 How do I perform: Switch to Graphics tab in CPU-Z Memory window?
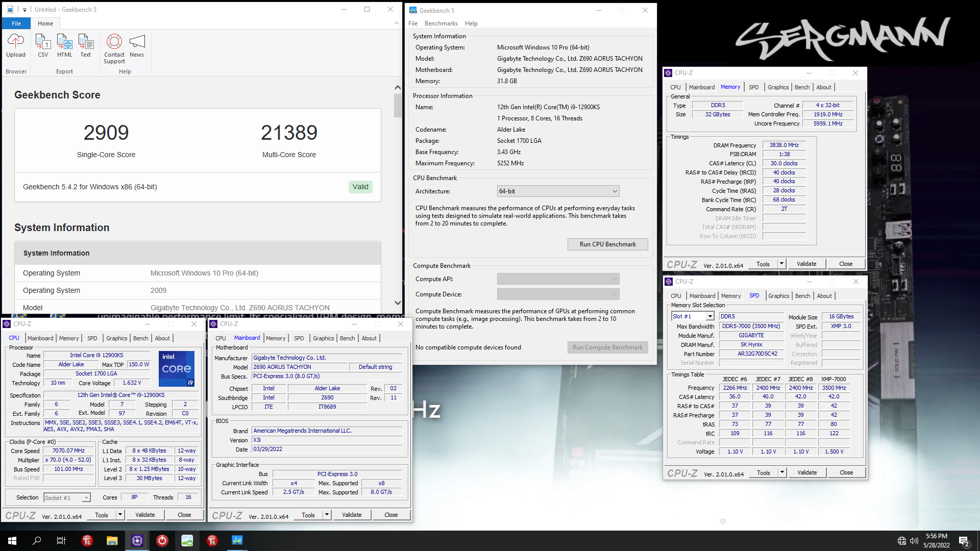[778, 87]
